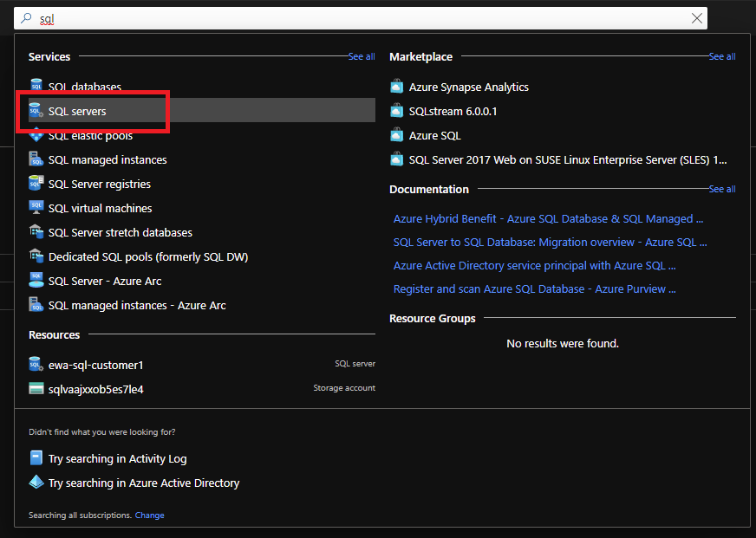The image size is (756, 538).
Task: Click the Azure Synapse Analytics marketplace icon
Action: tap(396, 87)
